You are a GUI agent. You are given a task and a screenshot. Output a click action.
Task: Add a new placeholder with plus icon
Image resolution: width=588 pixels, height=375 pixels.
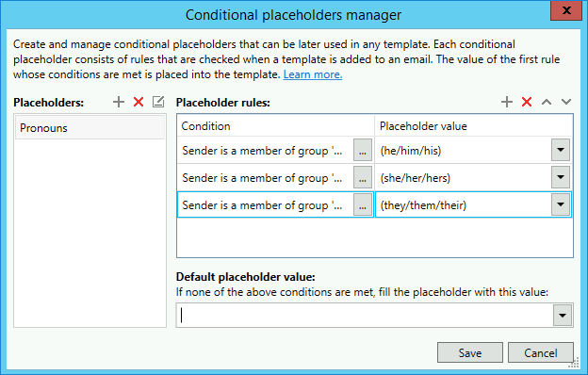pos(119,102)
